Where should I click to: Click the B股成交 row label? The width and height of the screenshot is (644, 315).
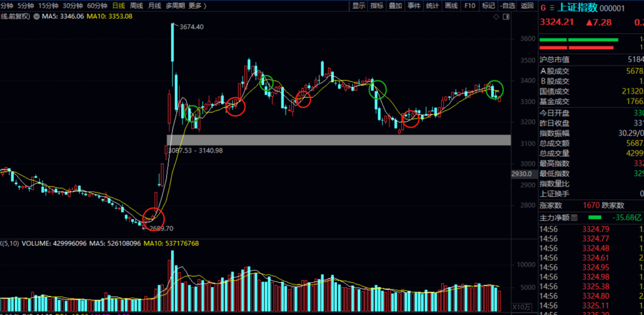coord(555,81)
